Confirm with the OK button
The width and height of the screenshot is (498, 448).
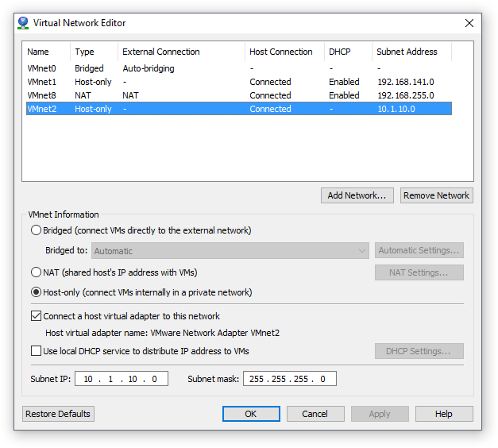click(x=251, y=414)
